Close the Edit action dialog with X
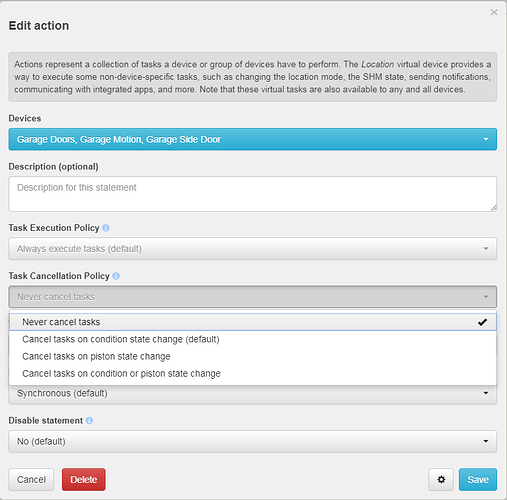 tap(494, 12)
